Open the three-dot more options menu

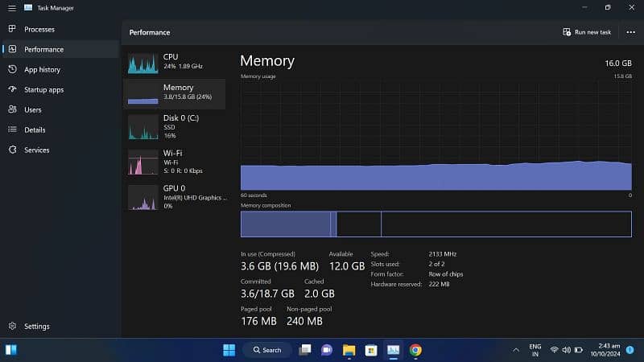tap(630, 32)
